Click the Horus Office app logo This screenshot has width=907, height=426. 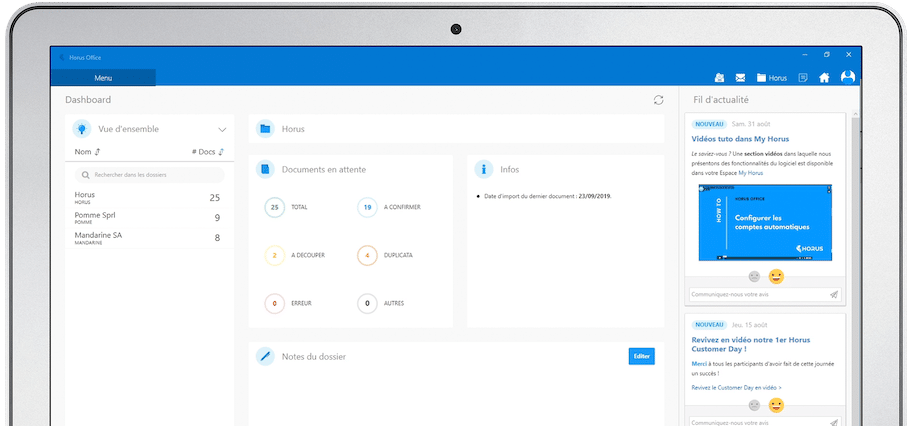pyautogui.click(x=62, y=57)
